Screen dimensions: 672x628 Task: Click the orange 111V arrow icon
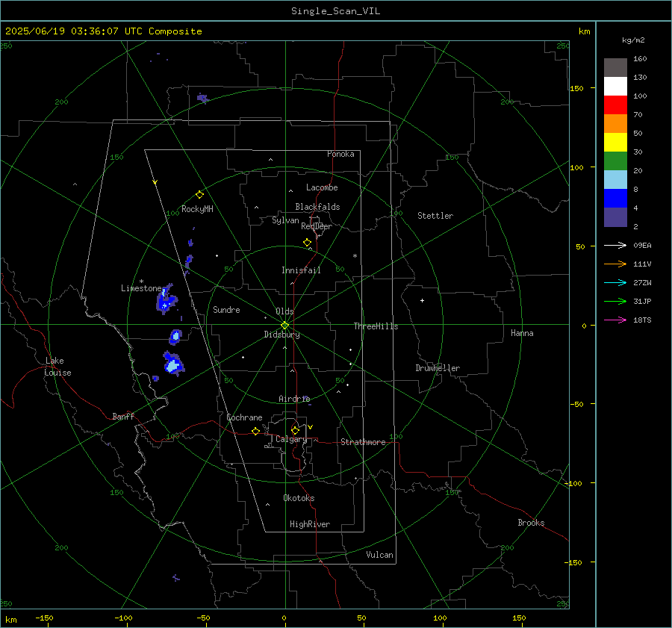(615, 264)
